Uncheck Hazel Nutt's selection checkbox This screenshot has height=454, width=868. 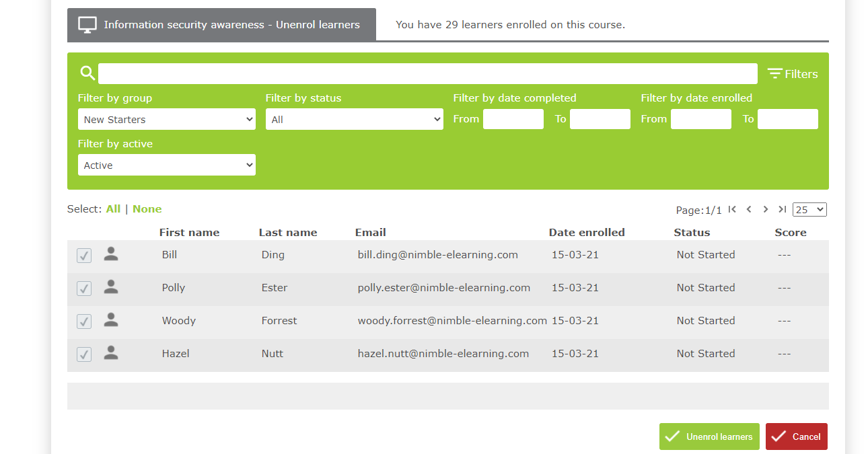(83, 354)
